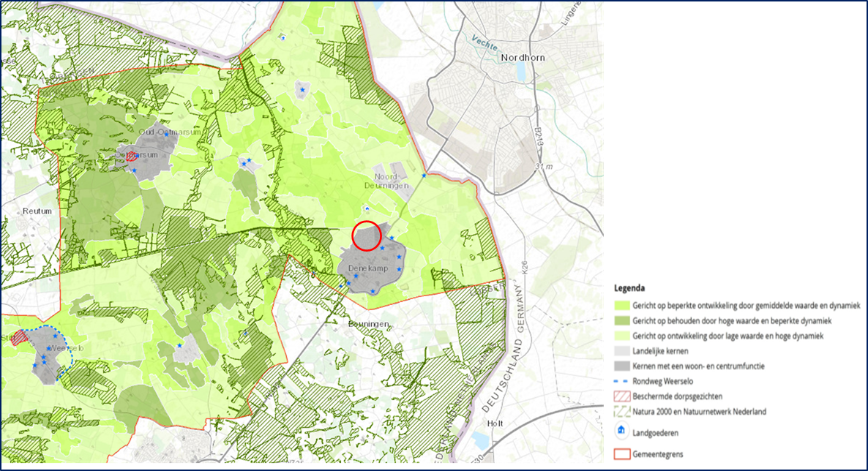Click the pale green swatch for 'lage waarde en hoge dynamiek'

click(622, 336)
